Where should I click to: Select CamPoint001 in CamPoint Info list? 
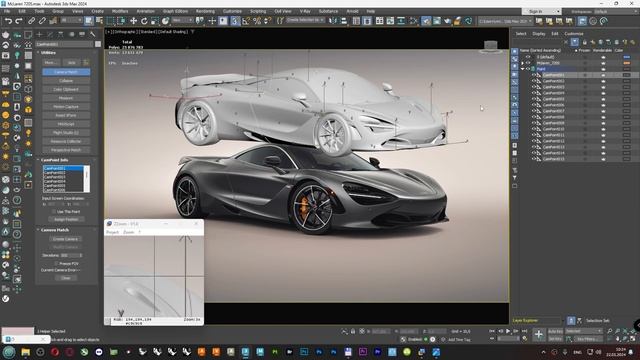point(63,168)
